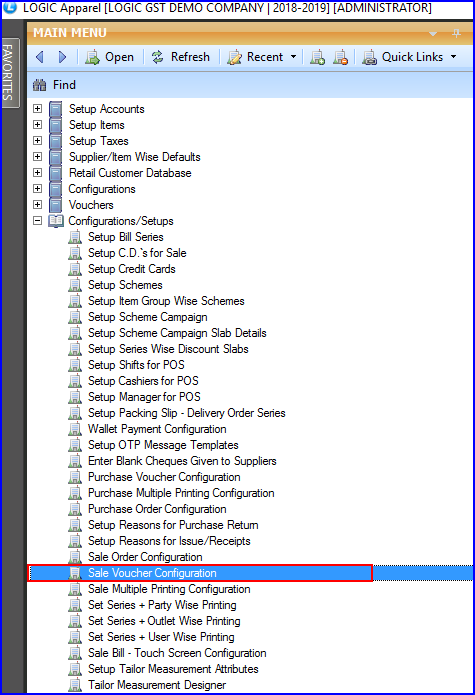Select Retail Customer Database label
Viewport: 475px width, 695px height.
(x=130, y=173)
